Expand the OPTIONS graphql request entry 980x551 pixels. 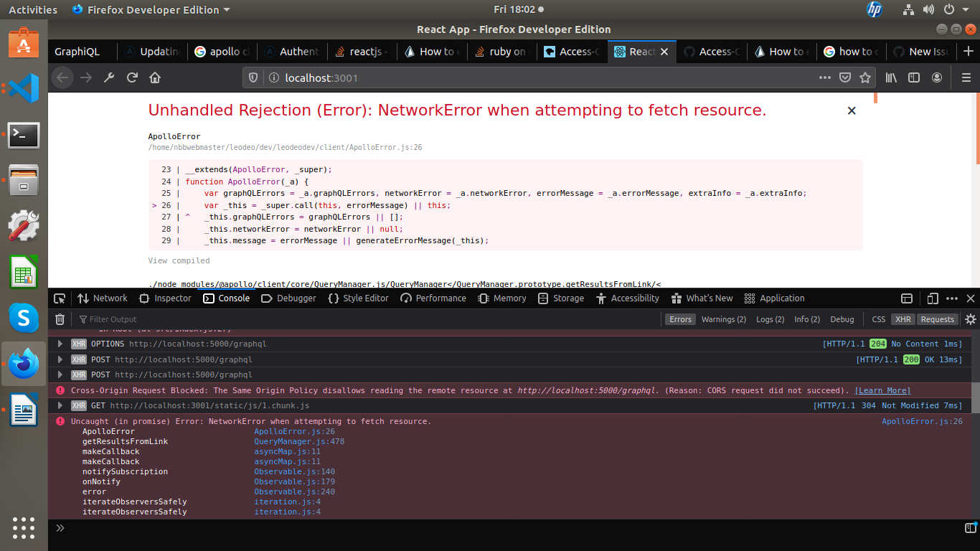60,344
